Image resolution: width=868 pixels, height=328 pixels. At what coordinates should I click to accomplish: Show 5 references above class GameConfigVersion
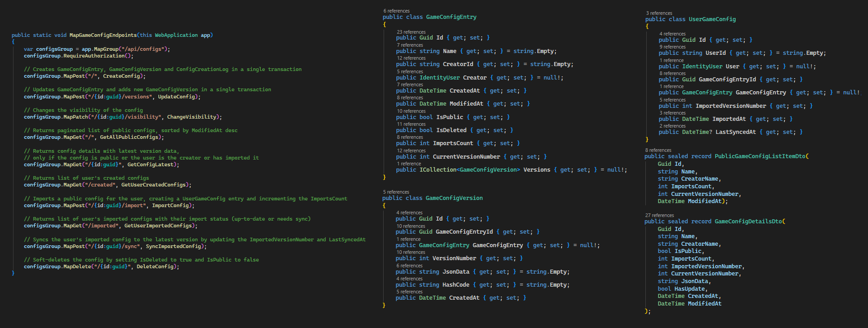tap(396, 192)
